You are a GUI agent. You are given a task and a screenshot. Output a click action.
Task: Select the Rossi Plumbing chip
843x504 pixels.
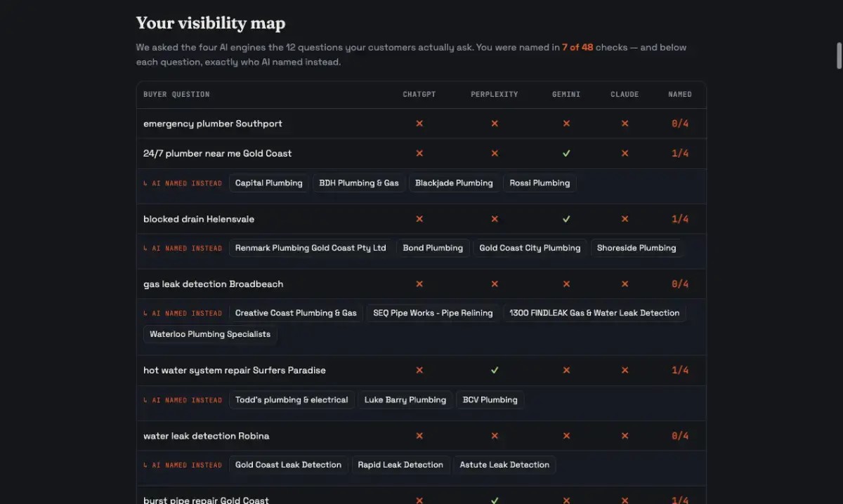coord(540,183)
